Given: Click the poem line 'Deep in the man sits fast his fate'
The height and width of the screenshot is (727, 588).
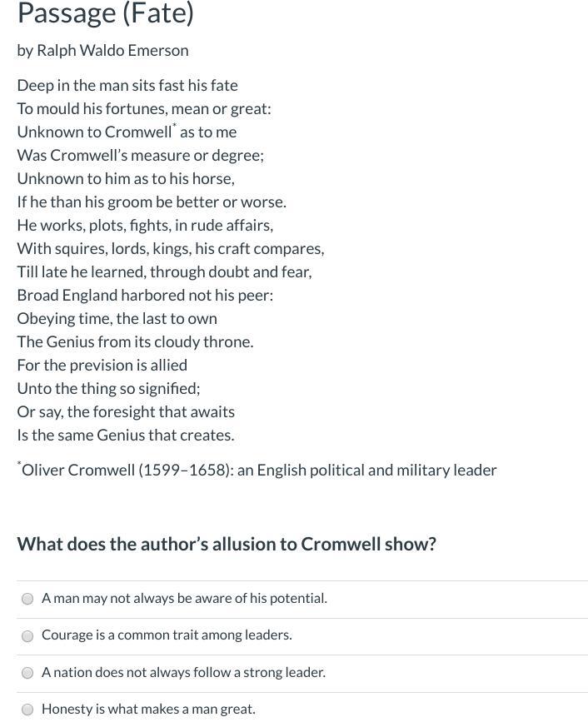Looking at the screenshot, I should 127,85.
